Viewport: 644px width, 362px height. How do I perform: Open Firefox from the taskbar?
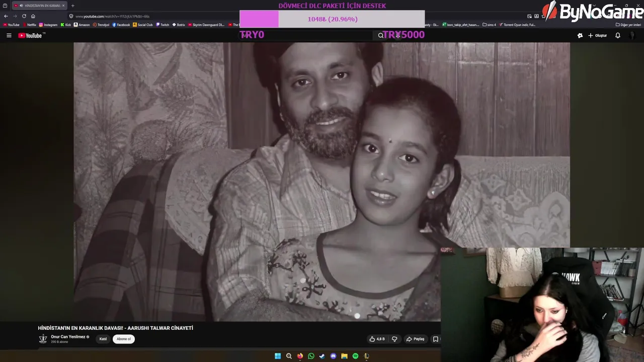[300, 356]
